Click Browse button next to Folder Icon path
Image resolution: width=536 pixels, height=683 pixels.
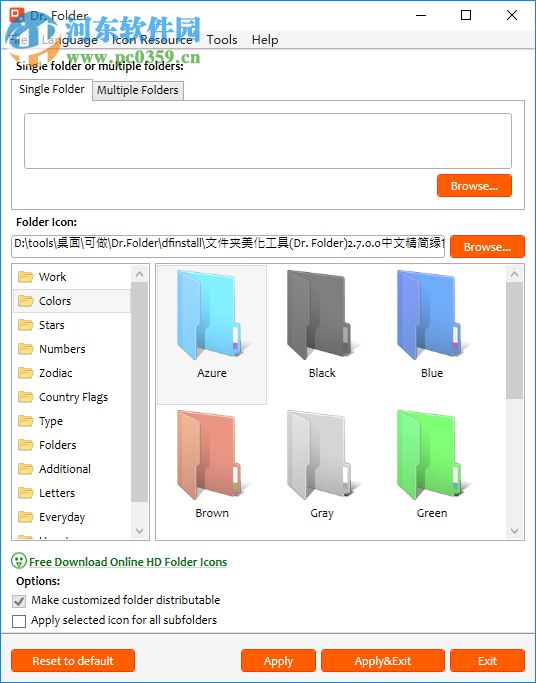[x=487, y=247]
